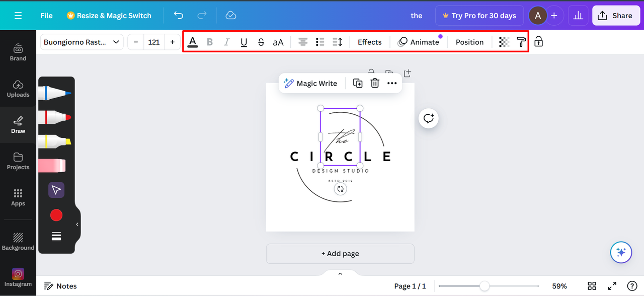Open the Canva assistant sparkle button
This screenshot has width=644, height=296.
point(621,252)
